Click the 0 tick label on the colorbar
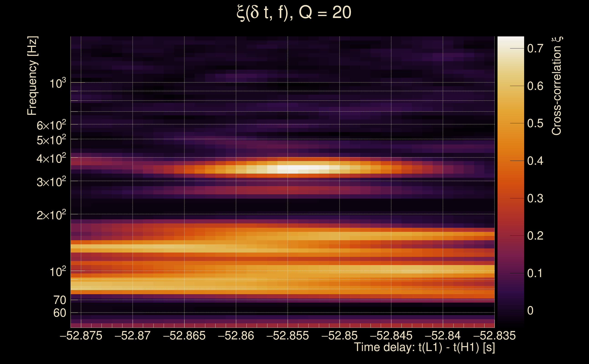 [530, 311]
